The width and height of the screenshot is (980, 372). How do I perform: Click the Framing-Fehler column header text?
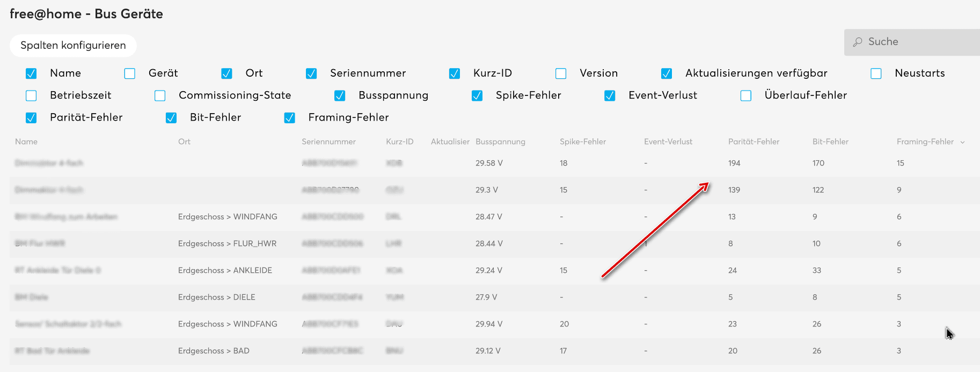click(x=925, y=142)
